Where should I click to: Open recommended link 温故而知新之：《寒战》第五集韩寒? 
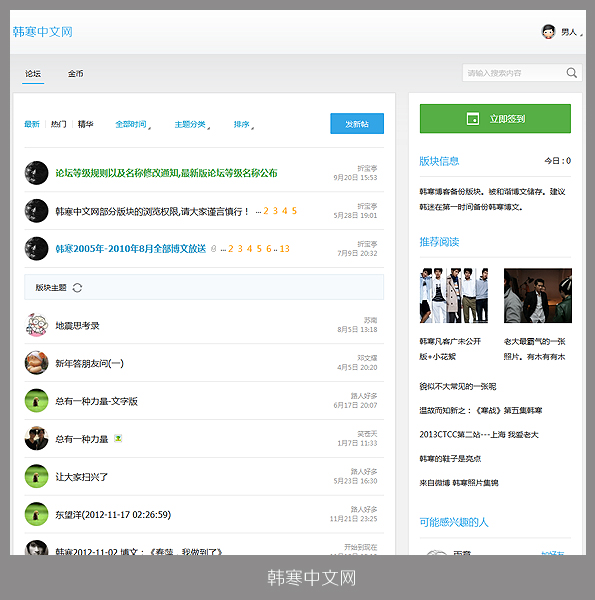pyautogui.click(x=481, y=411)
